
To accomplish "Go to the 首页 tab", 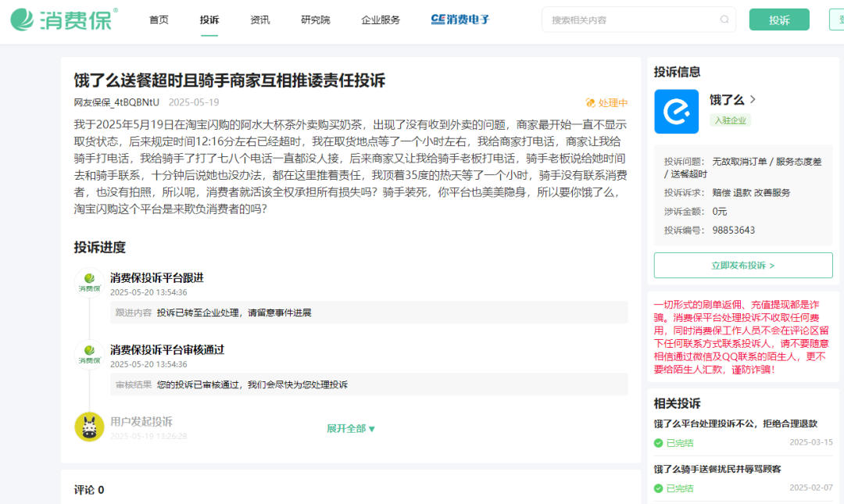I will pos(159,20).
